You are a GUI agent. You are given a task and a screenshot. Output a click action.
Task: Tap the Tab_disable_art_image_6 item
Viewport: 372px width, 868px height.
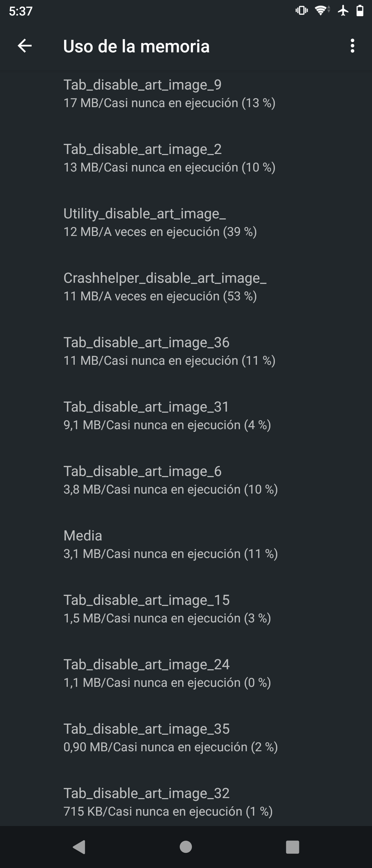(x=186, y=480)
